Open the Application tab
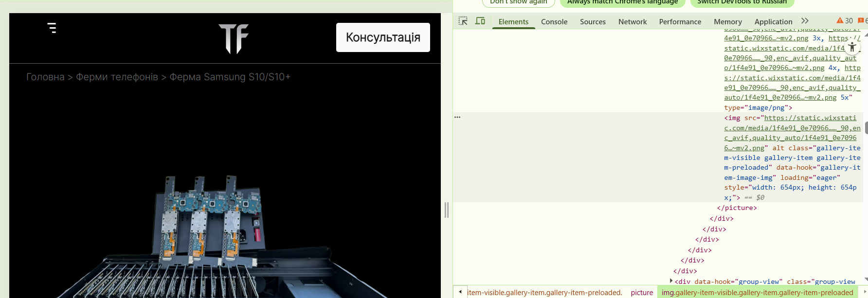868x298 pixels. coord(773,21)
